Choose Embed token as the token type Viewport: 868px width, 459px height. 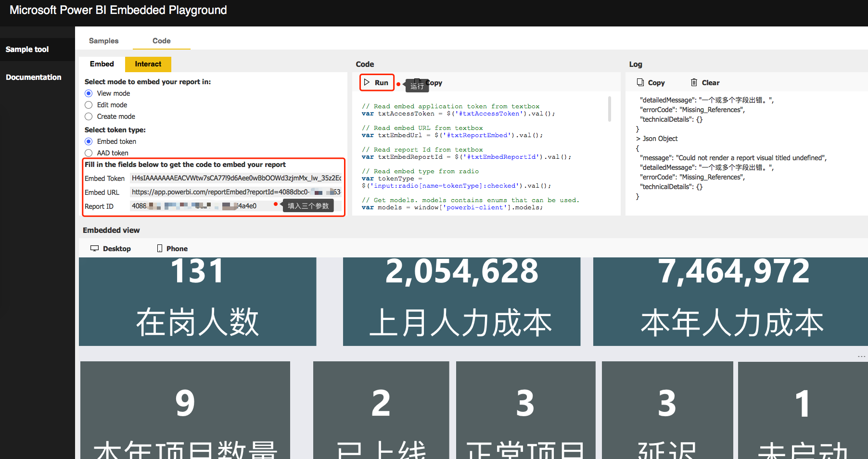[89, 141]
